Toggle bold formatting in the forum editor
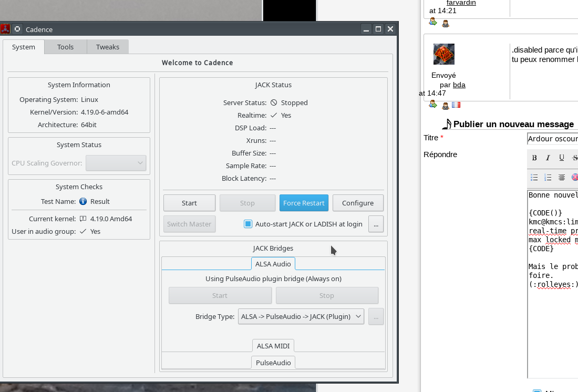The height and width of the screenshot is (392, 578). [x=534, y=158]
